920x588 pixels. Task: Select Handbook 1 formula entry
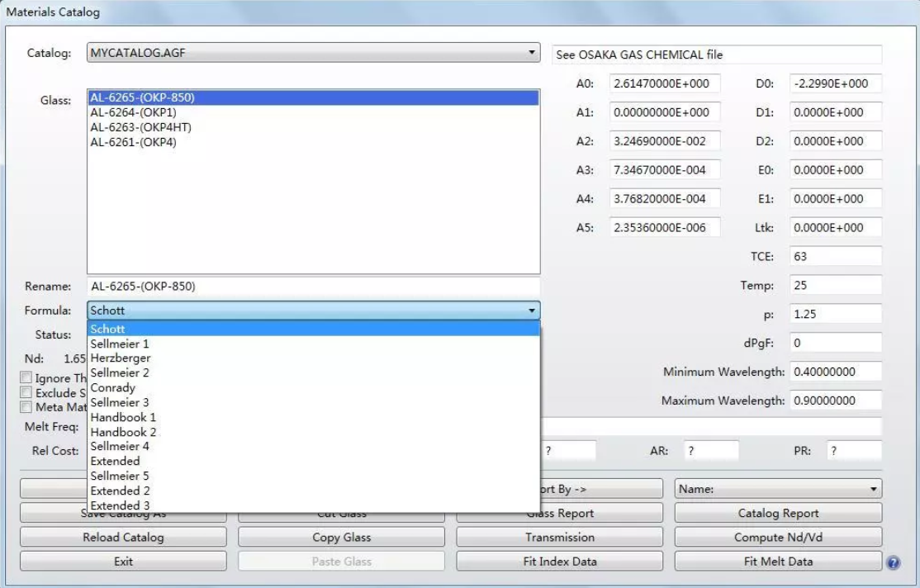pos(123,417)
